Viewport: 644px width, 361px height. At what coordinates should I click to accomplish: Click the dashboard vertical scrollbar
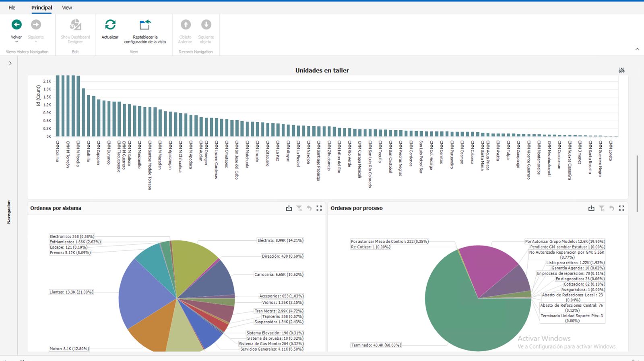pyautogui.click(x=637, y=184)
